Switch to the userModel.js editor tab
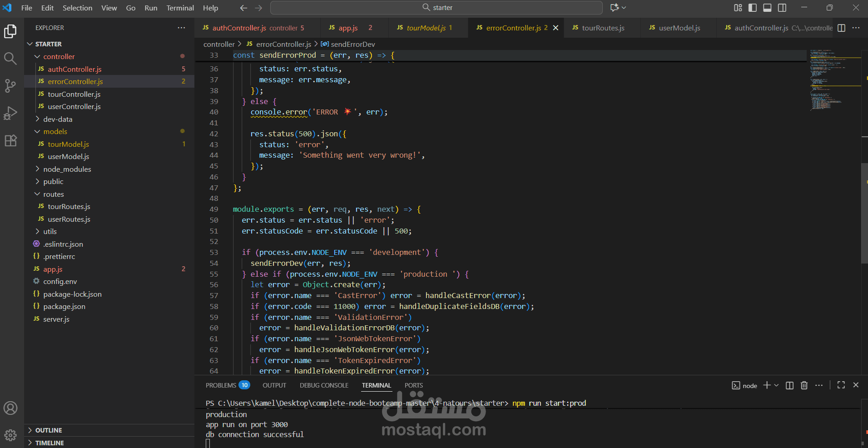 [x=679, y=28]
